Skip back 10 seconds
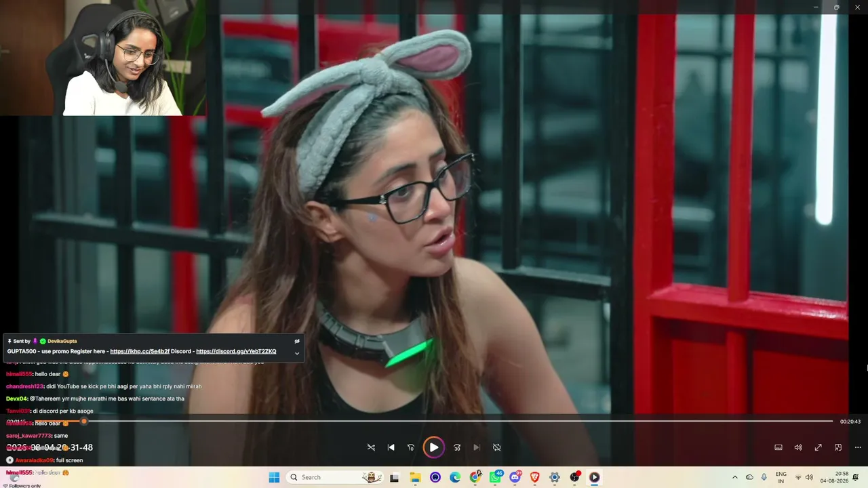868x488 pixels. coord(410,447)
